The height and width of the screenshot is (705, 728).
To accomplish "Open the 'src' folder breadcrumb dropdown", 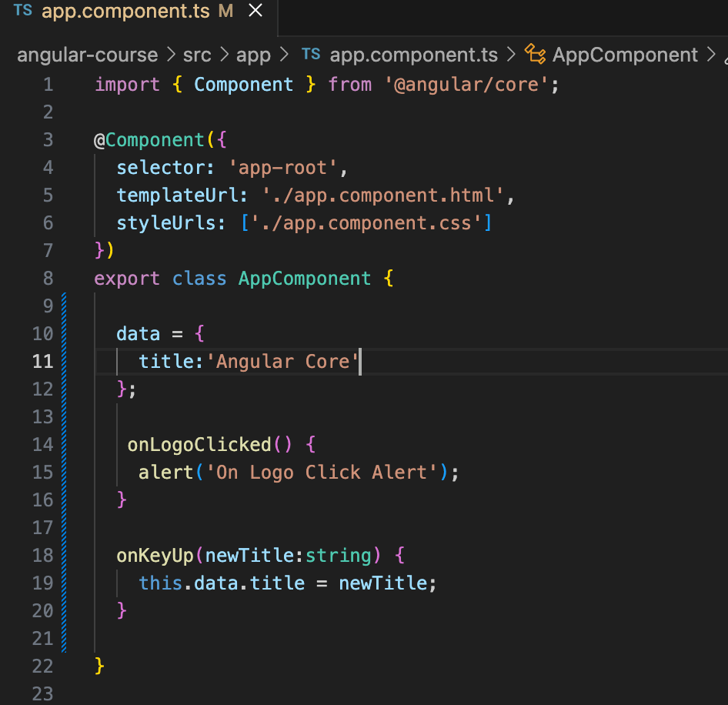I will point(197,55).
